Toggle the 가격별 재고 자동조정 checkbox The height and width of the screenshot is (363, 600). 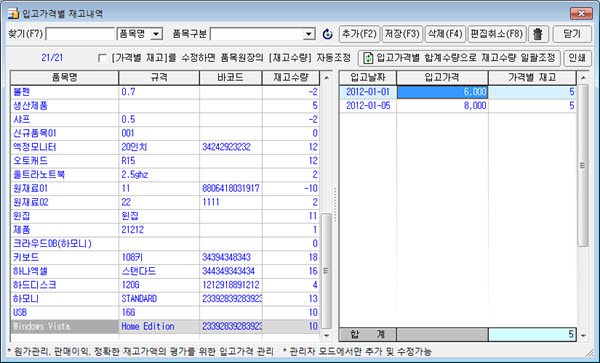point(102,58)
